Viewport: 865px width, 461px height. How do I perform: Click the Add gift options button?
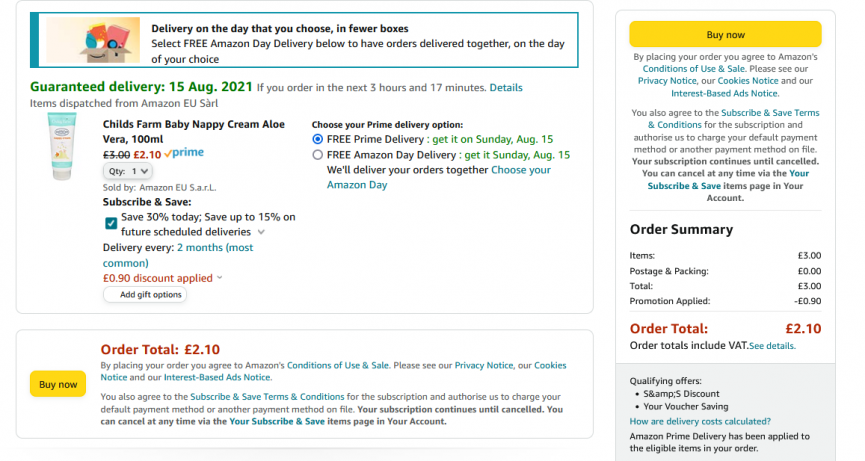145,294
